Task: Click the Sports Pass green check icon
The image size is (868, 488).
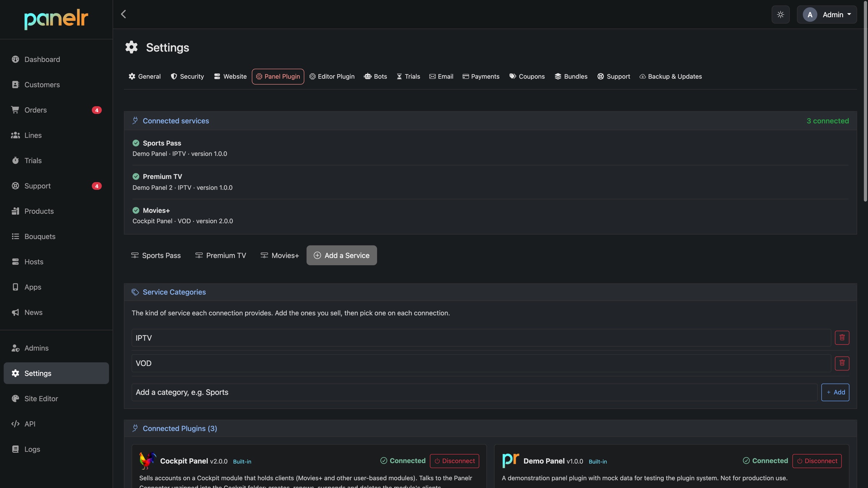Action: point(136,143)
